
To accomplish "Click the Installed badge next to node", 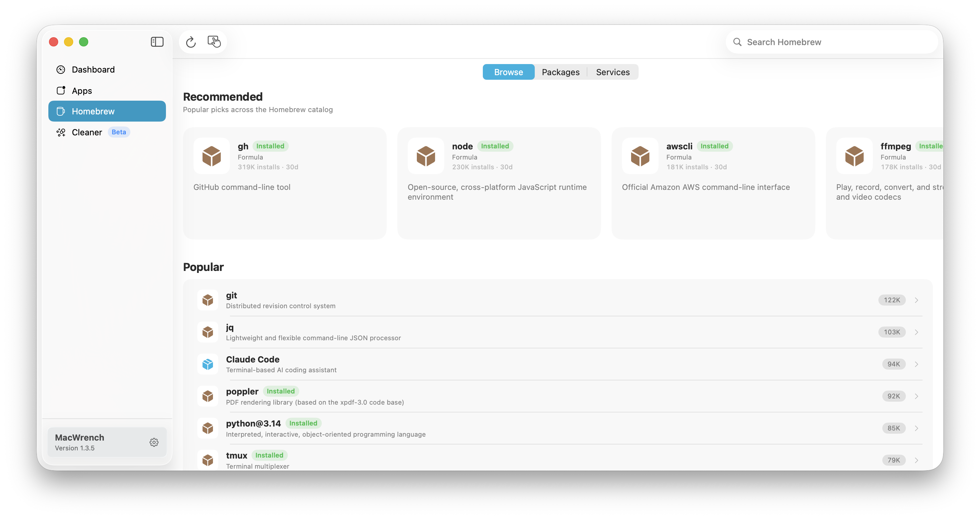I will [495, 146].
